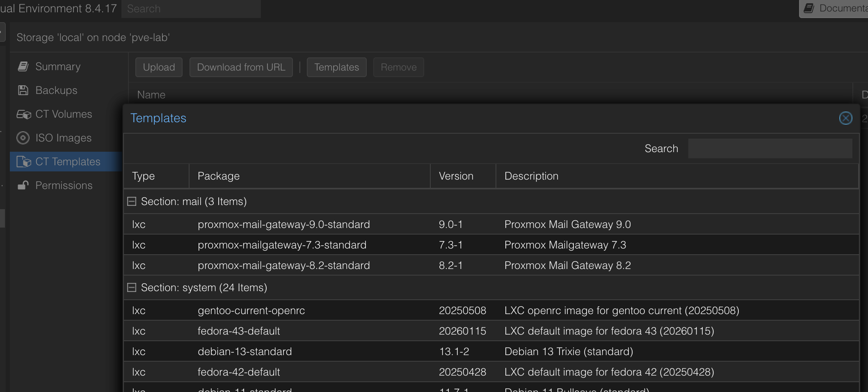Sort by the Version column header
The height and width of the screenshot is (392, 868).
coord(462,176)
